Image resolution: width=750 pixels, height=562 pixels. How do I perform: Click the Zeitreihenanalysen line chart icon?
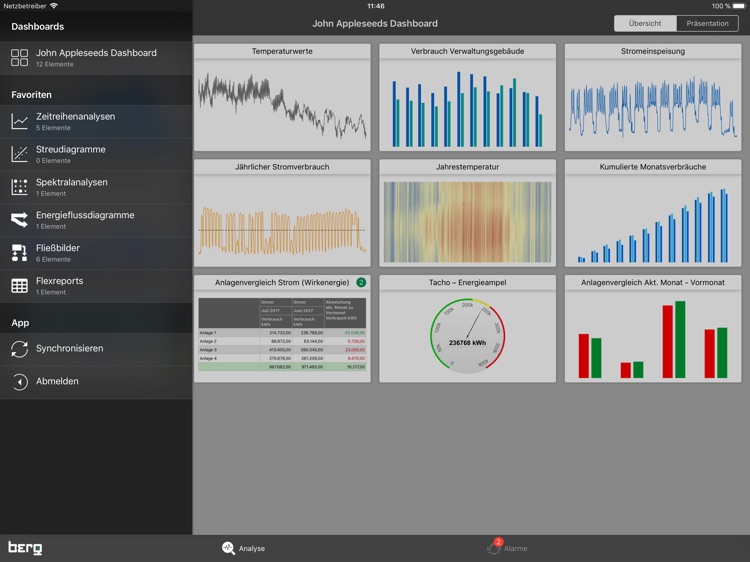point(20,121)
